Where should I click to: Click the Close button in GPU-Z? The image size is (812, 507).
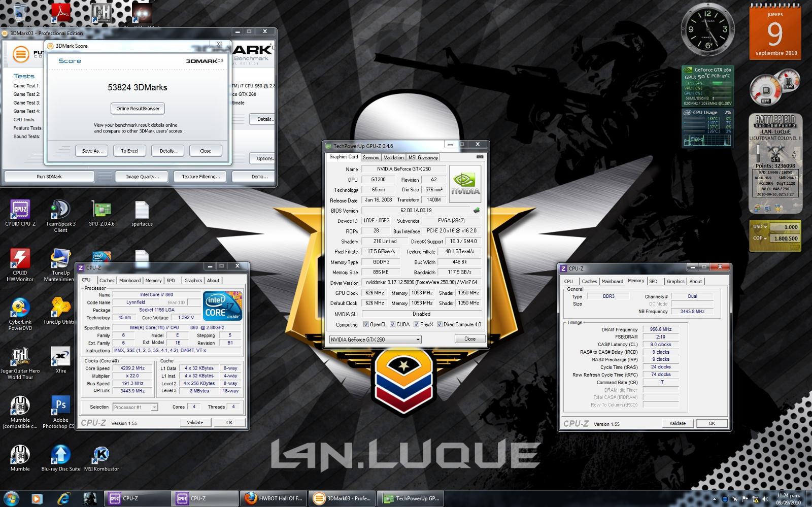(470, 339)
